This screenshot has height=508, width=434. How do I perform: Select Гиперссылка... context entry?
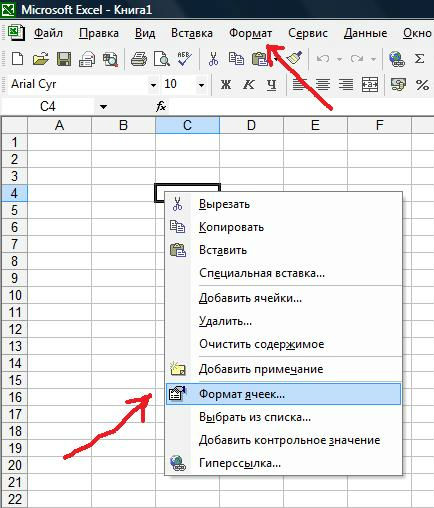pos(283,463)
